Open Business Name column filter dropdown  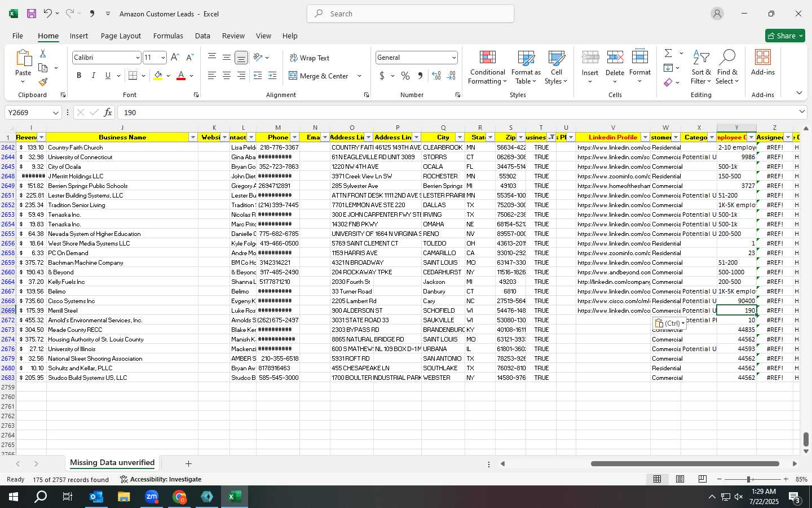(193, 137)
